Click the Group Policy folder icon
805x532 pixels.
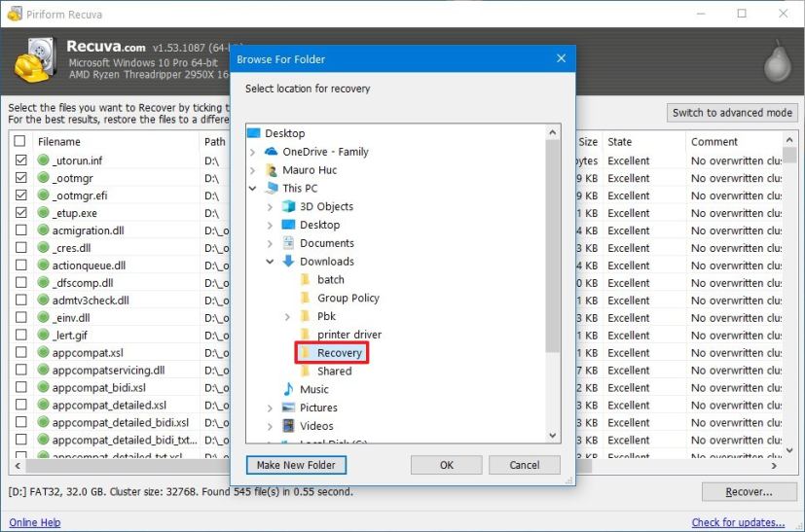pos(306,298)
